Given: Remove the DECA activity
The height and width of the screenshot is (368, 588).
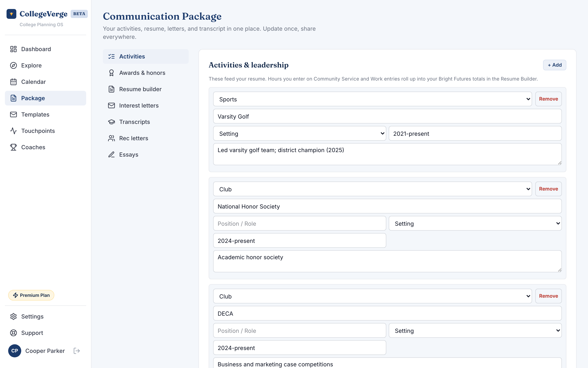Looking at the screenshot, I should 548,296.
